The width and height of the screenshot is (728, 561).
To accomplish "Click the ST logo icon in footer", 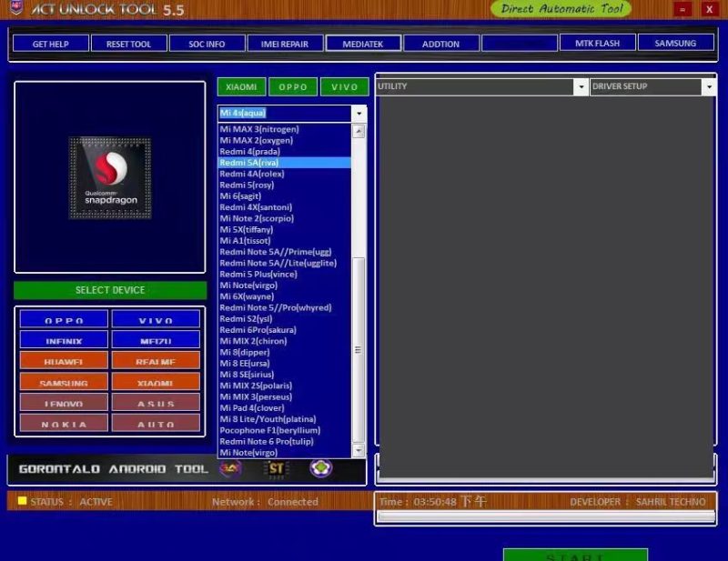I will (276, 468).
